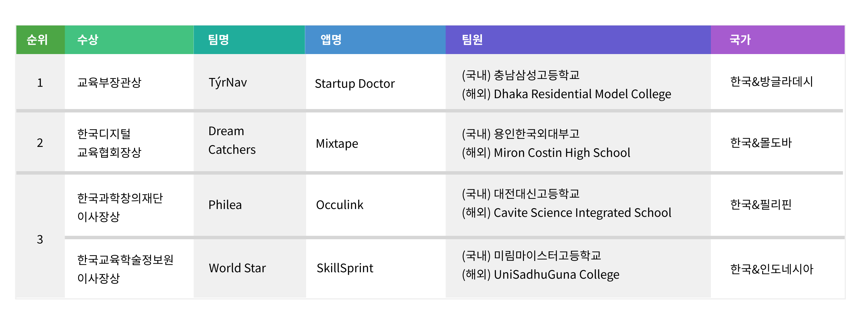Select the SkillSprint app name
This screenshot has width=868, height=320.
[345, 268]
